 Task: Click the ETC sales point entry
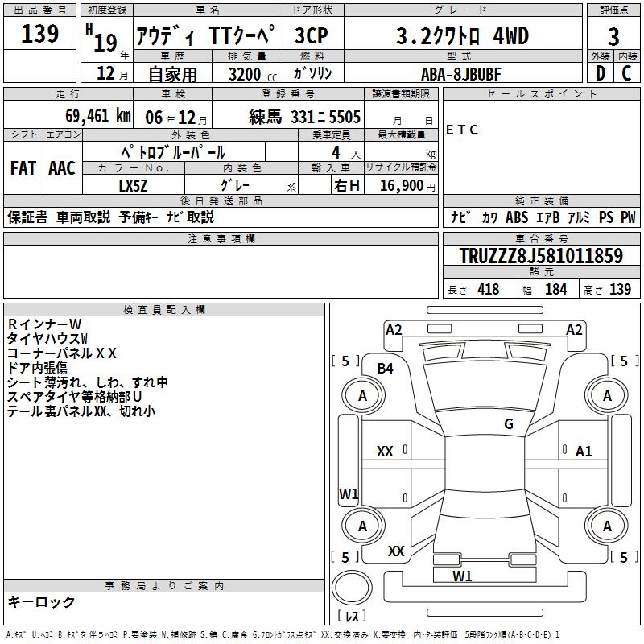[x=462, y=130]
